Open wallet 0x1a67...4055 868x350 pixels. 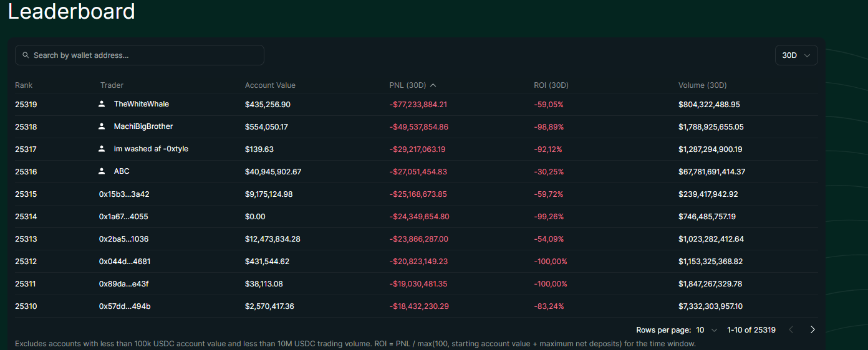[123, 217]
